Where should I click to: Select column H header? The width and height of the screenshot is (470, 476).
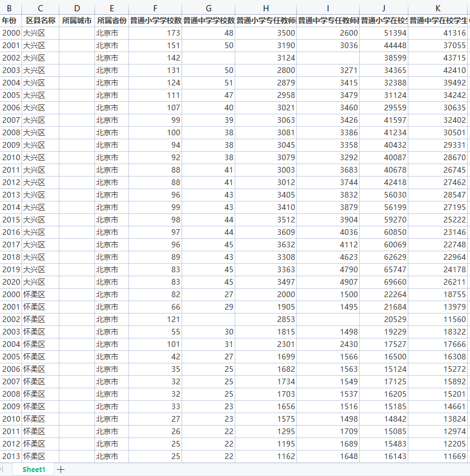tap(266, 8)
